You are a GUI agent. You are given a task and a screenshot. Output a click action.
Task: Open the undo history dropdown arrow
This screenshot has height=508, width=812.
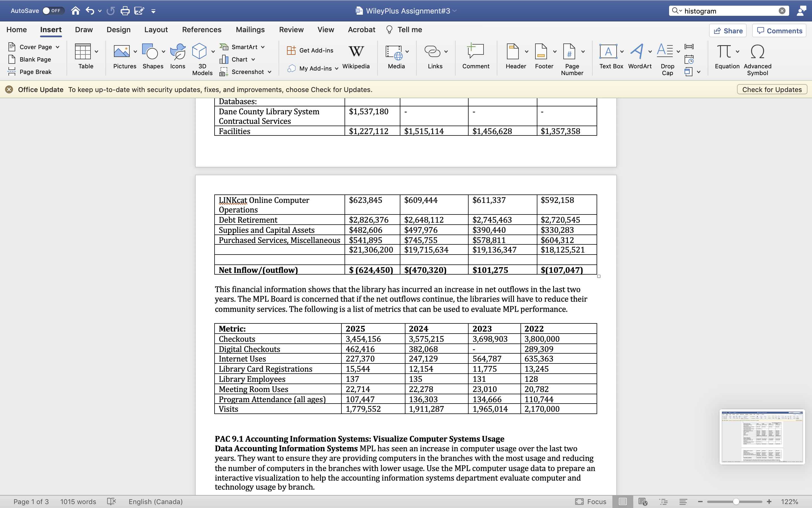(x=100, y=11)
